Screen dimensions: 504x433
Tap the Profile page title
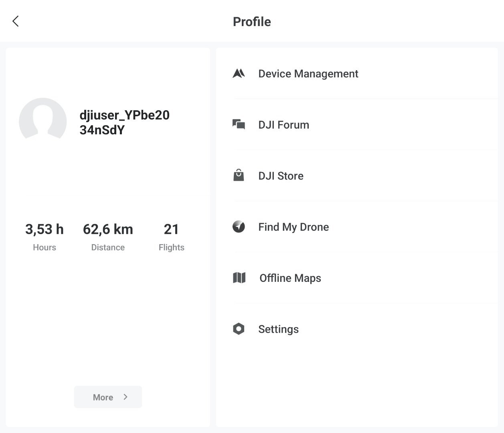click(252, 22)
